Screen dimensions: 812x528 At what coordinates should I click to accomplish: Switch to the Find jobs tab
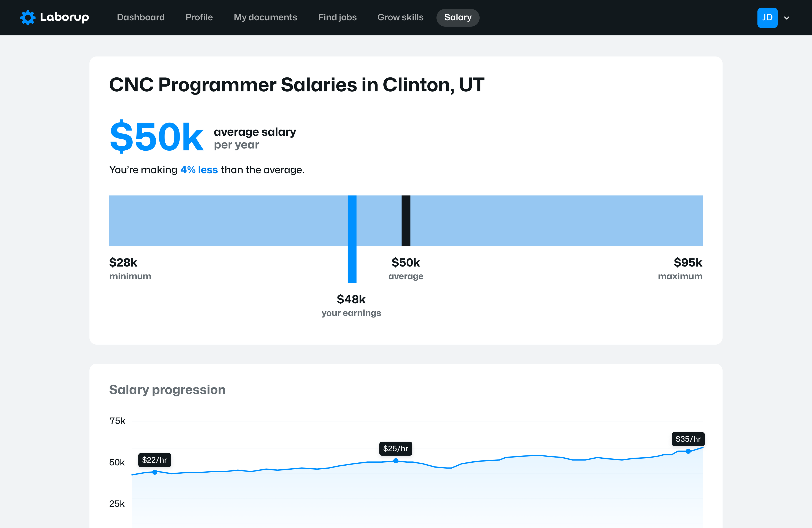tap(337, 17)
